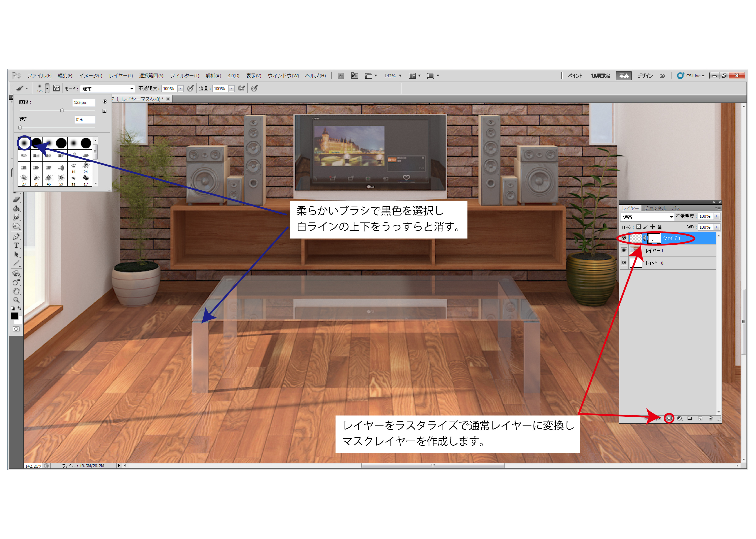Launch Bridge with the Br icon
Image resolution: width=756 pixels, height=539 pixels.
pyautogui.click(x=341, y=76)
